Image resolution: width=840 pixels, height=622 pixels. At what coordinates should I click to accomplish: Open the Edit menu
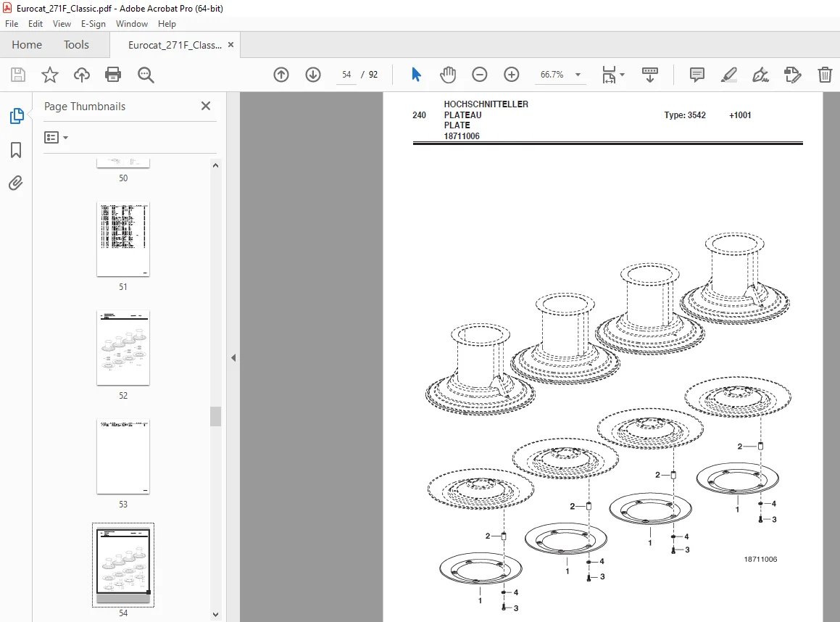[36, 24]
